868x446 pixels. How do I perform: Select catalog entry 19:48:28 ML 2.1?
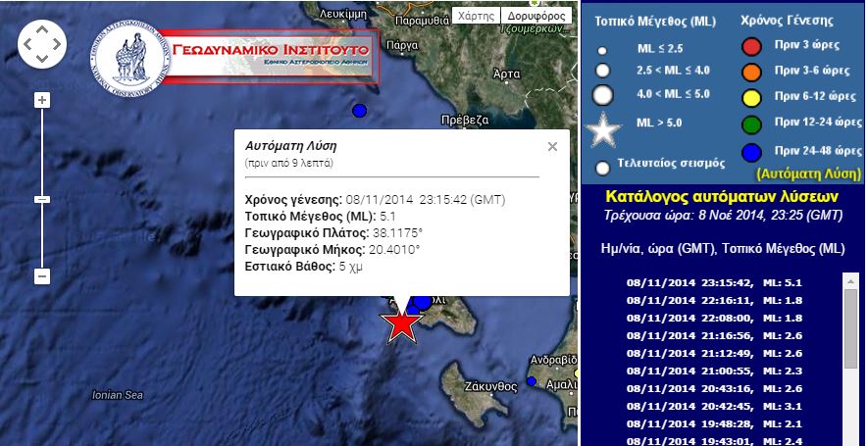[714, 423]
